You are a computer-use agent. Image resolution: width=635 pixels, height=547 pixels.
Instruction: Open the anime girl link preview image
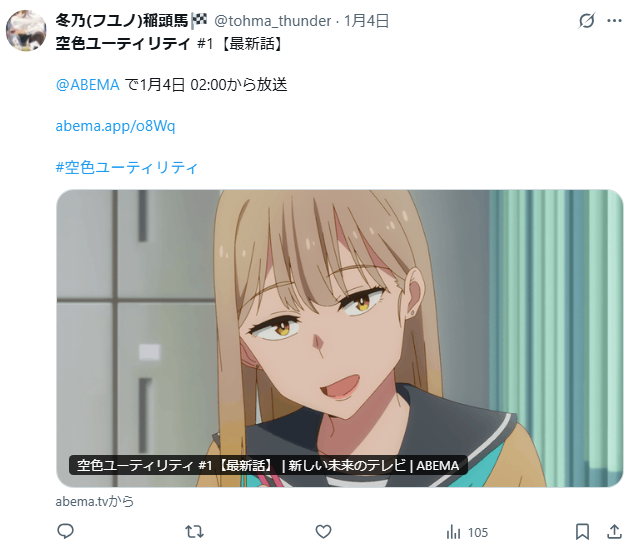339,338
